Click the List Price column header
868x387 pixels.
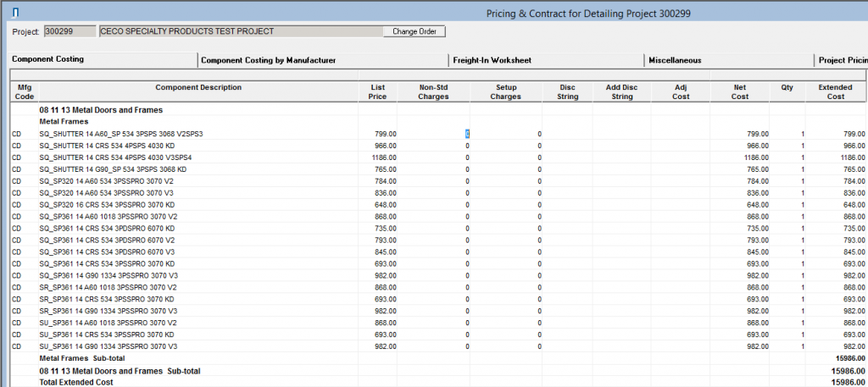[378, 92]
